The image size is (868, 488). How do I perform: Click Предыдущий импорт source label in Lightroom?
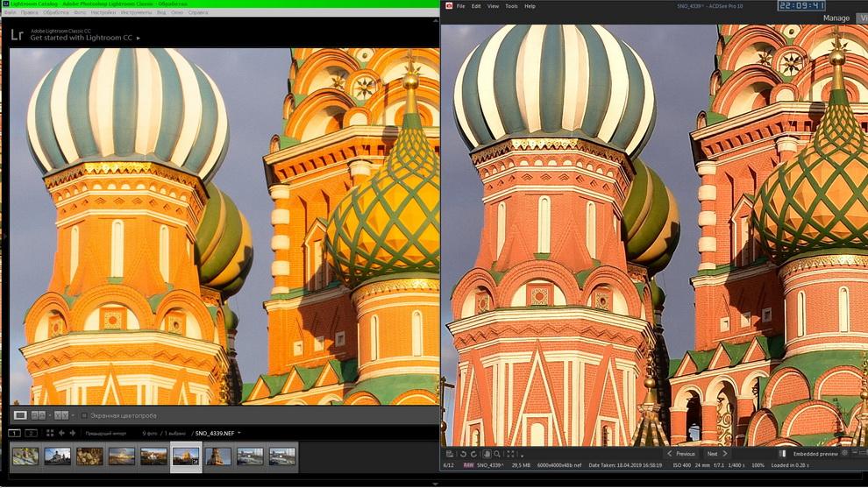click(x=106, y=433)
